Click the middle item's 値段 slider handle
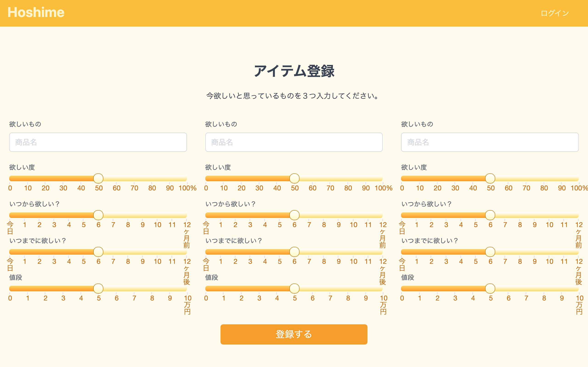 294,289
